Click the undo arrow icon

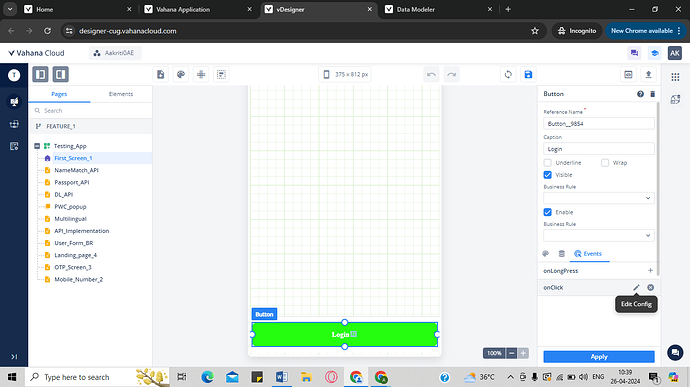pyautogui.click(x=431, y=74)
